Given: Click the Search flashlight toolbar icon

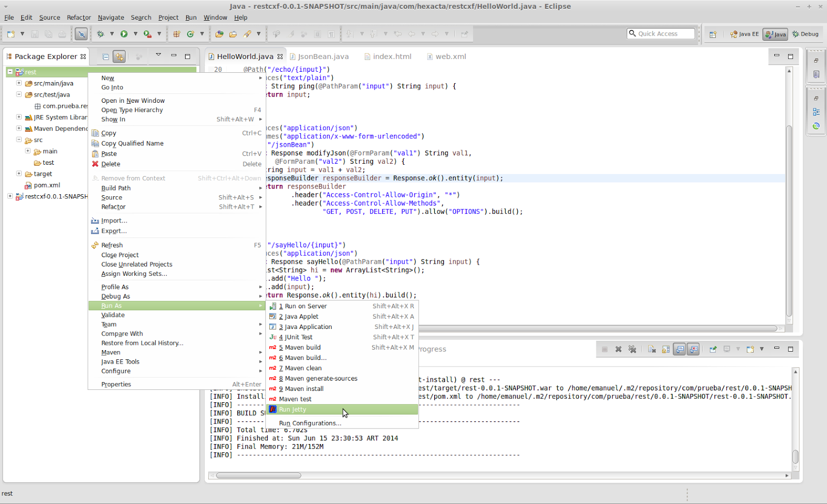Looking at the screenshot, I should 248,34.
